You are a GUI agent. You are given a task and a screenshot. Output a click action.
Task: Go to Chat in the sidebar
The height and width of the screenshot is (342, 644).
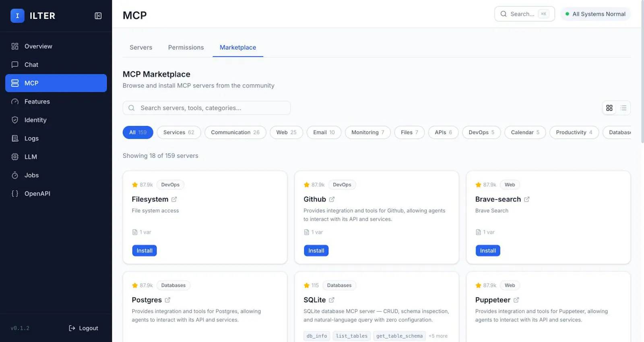56,65
